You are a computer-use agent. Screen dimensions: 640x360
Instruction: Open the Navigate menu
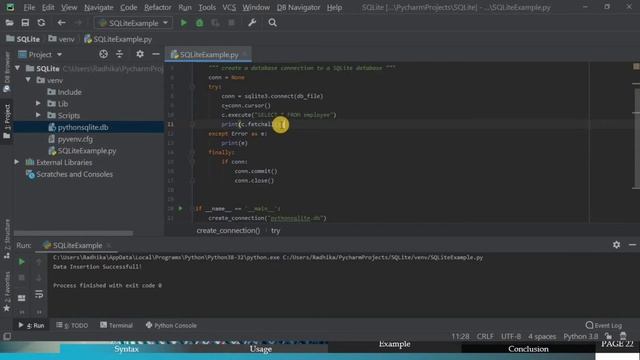click(99, 7)
